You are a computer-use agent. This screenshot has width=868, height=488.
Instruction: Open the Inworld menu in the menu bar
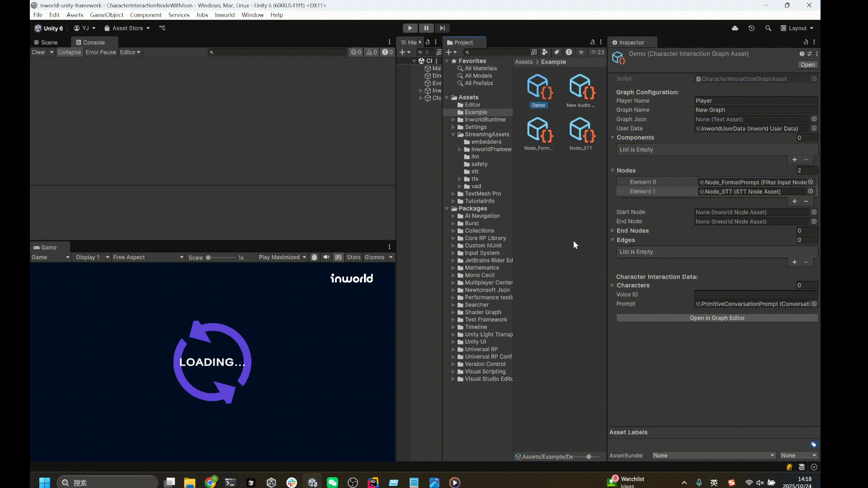coord(225,15)
